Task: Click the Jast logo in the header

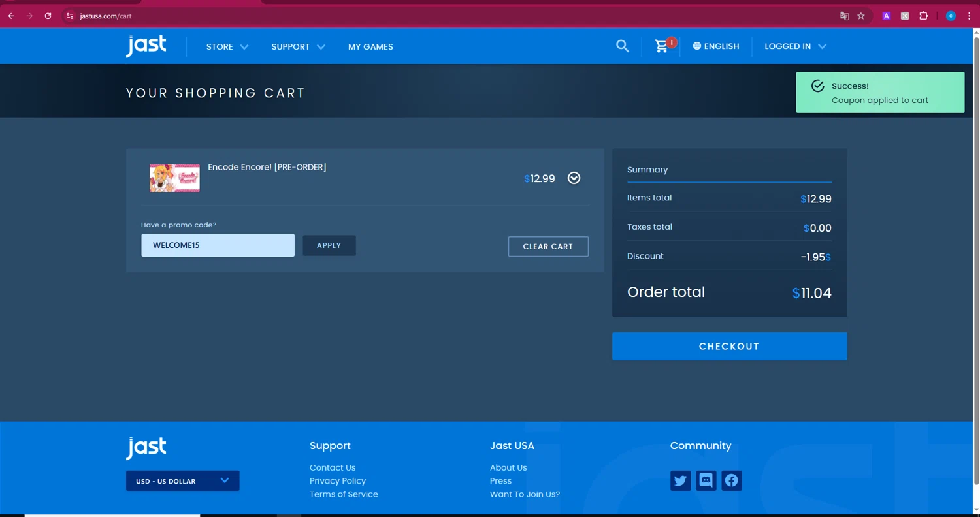Action: [x=146, y=46]
